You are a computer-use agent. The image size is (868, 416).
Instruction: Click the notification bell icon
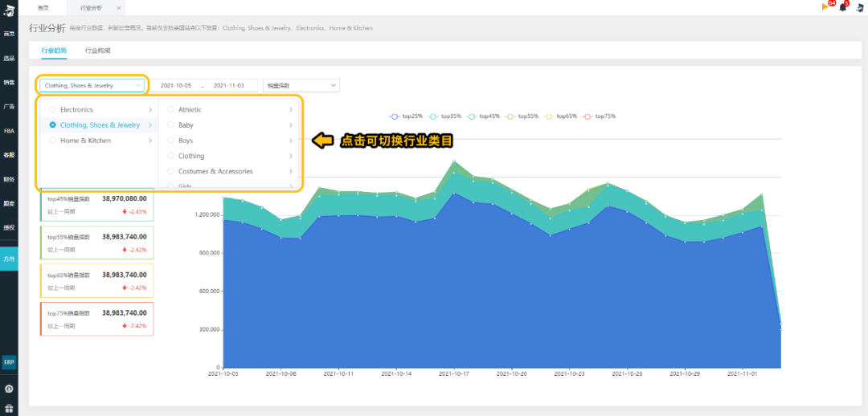[x=843, y=7]
